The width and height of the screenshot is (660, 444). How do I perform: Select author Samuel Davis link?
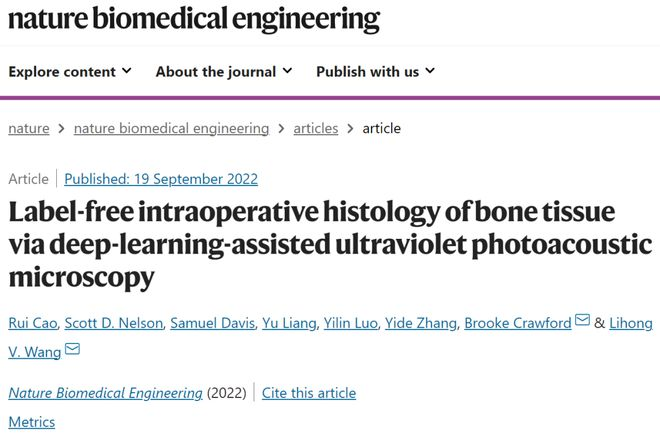212,322
